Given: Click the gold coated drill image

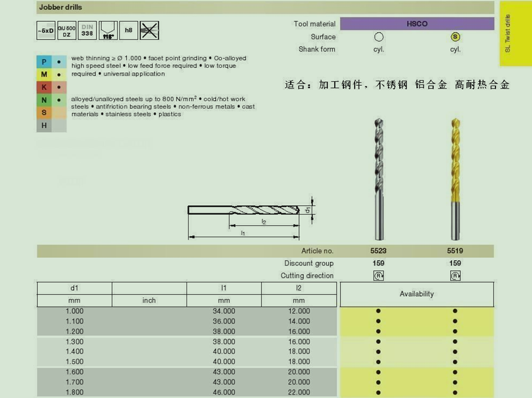Looking at the screenshot, I should pyautogui.click(x=456, y=179).
